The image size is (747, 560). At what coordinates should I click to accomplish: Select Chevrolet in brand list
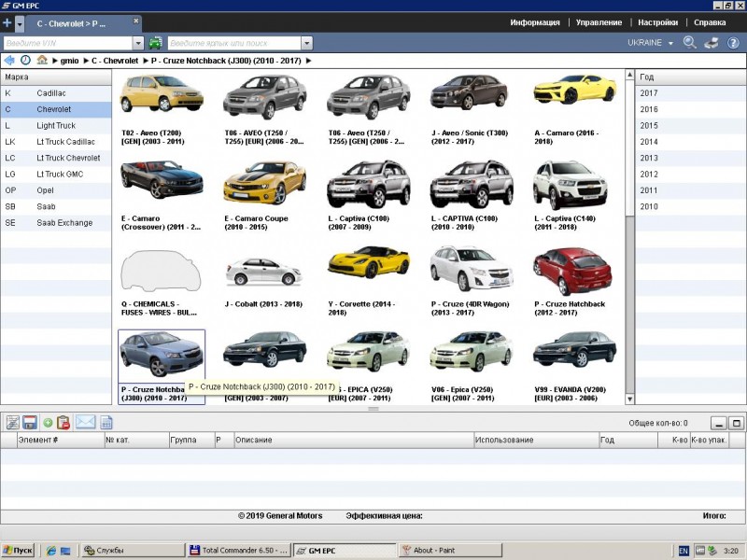pyautogui.click(x=56, y=109)
